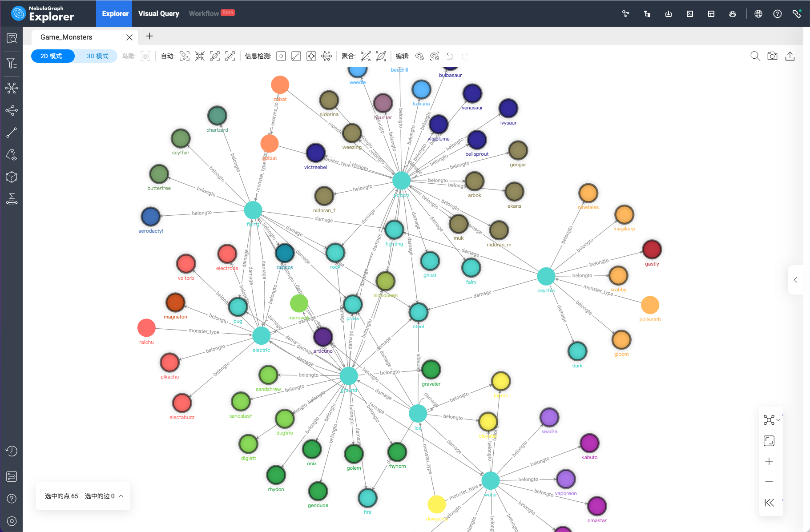
Task: Select the filter tool in the left sidebar
Action: click(12, 63)
